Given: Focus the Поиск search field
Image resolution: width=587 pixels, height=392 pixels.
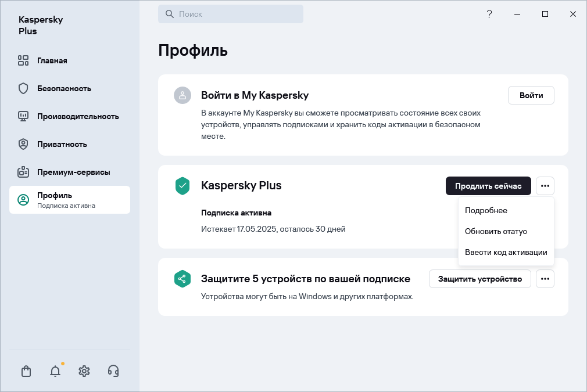Looking at the screenshot, I should pos(231,14).
